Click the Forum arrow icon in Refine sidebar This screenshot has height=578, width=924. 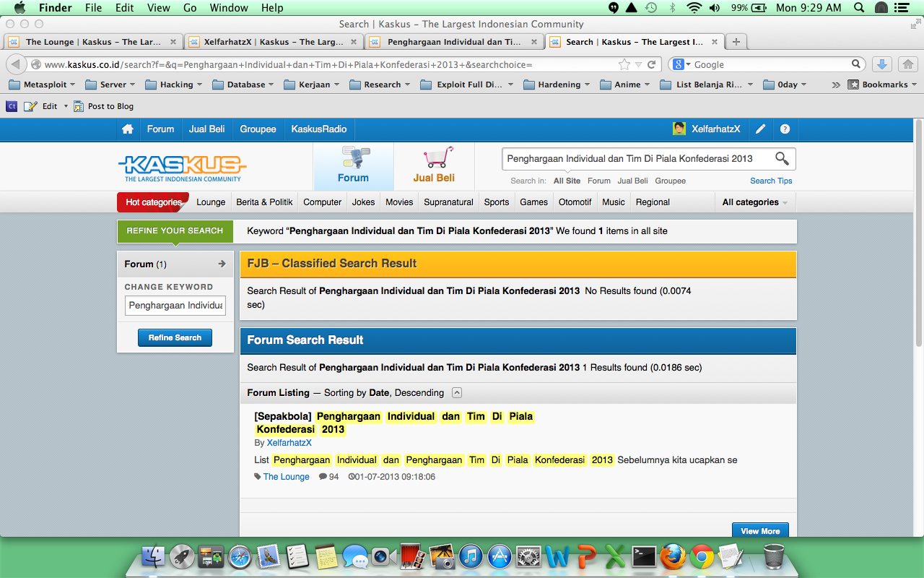tap(222, 264)
